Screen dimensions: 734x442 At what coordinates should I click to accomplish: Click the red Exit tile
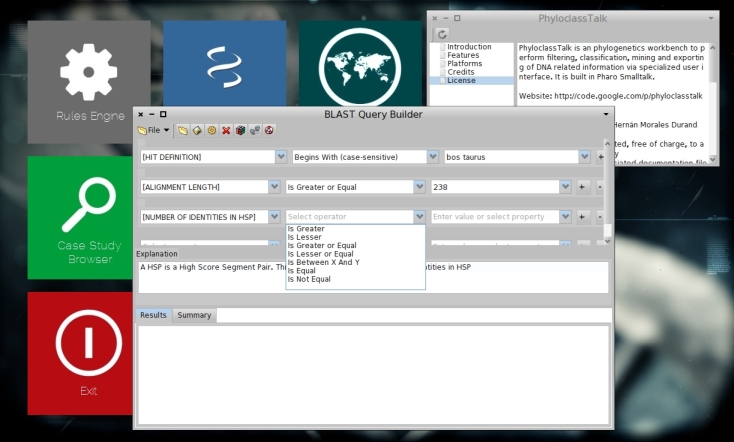[x=81, y=354]
